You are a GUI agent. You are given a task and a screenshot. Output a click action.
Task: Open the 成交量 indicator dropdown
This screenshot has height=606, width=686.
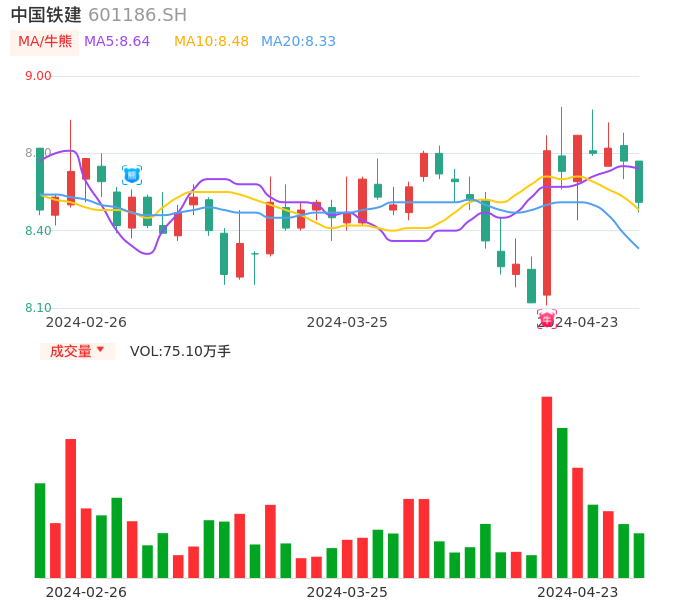click(x=77, y=351)
